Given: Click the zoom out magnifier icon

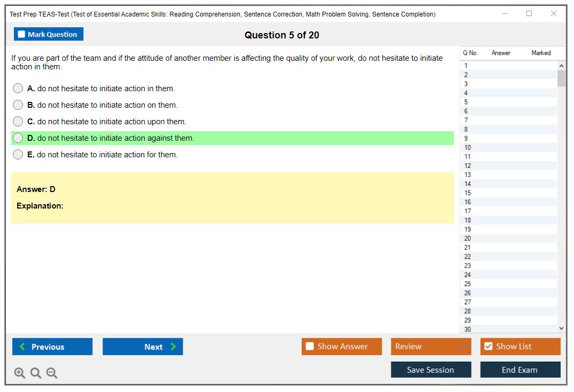Looking at the screenshot, I should (52, 373).
